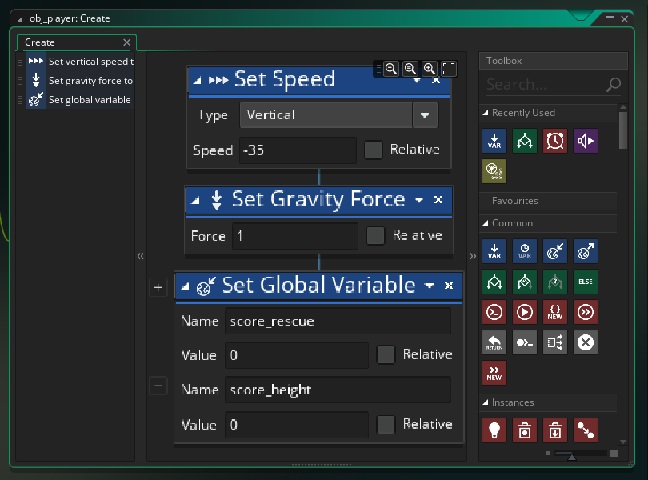Pick the Else action in Common toolbox

(x=586, y=281)
